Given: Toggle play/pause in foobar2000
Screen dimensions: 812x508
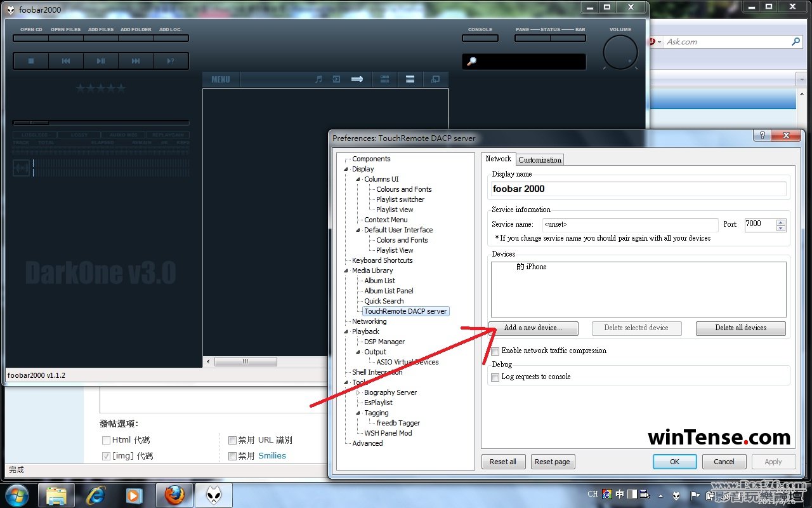Looking at the screenshot, I should pyautogui.click(x=101, y=61).
